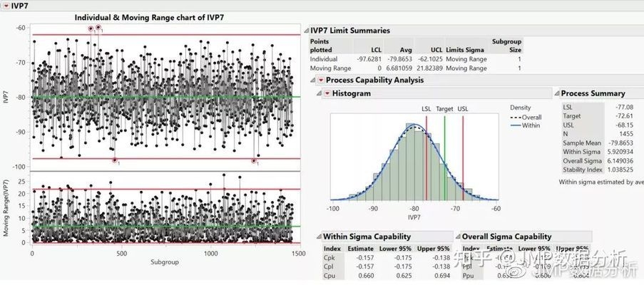Collapse the IVP7 Limit Summaries section
The width and height of the screenshot is (644, 285).
(305, 31)
